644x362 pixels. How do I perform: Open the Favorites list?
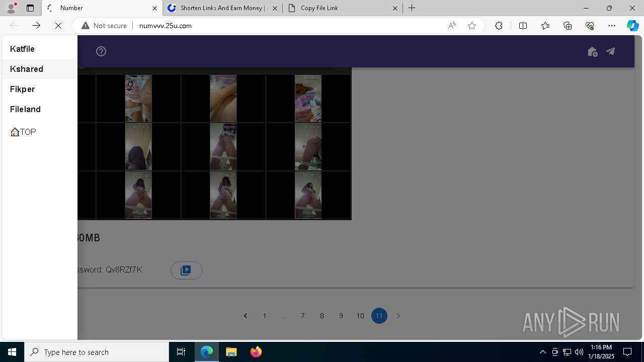[x=545, y=26]
